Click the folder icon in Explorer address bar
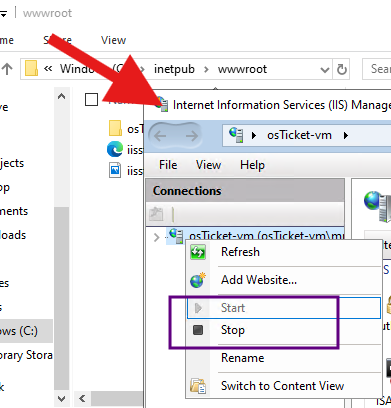391x408 pixels. 31,68
